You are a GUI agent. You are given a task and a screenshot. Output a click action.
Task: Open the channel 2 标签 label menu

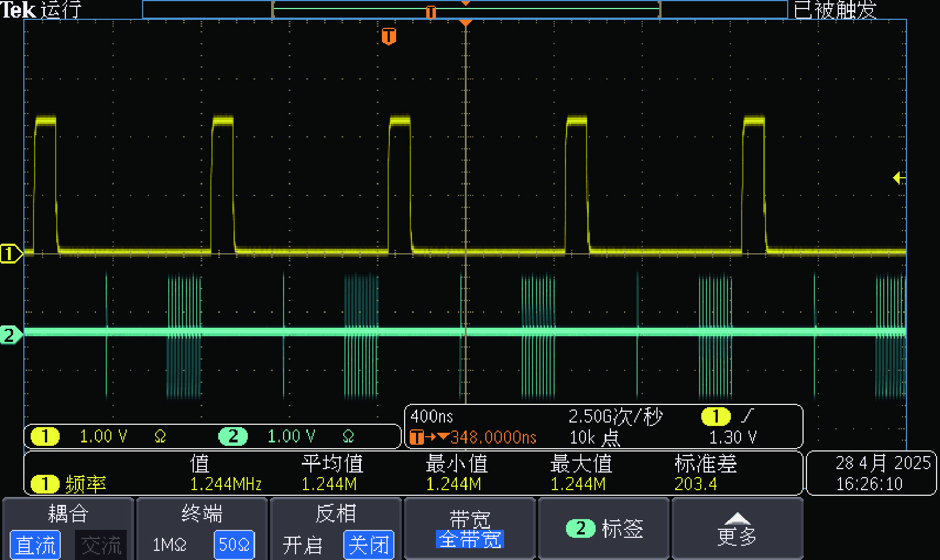604,529
